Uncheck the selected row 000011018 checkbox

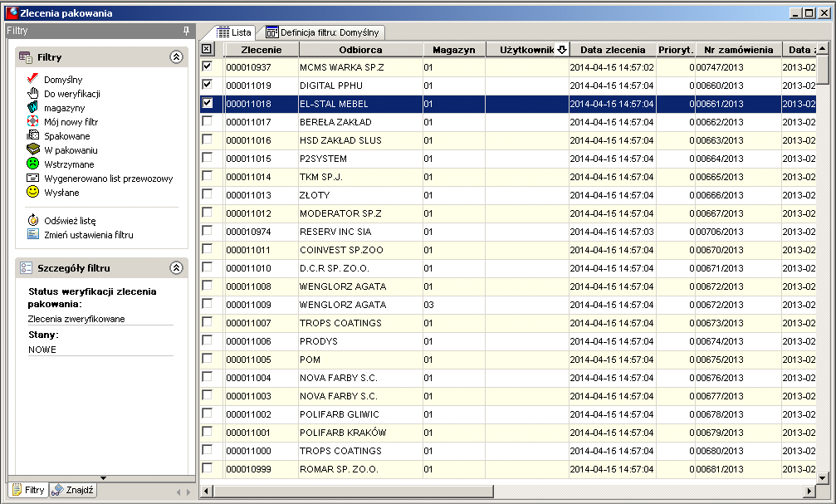click(208, 103)
